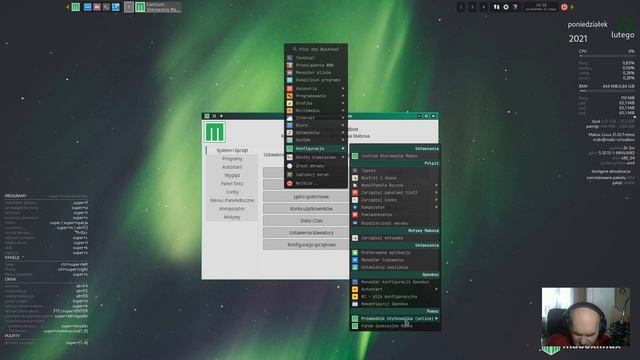Expand the Grafika submenu arrow
This screenshot has width=640, height=360.
pos(343,103)
